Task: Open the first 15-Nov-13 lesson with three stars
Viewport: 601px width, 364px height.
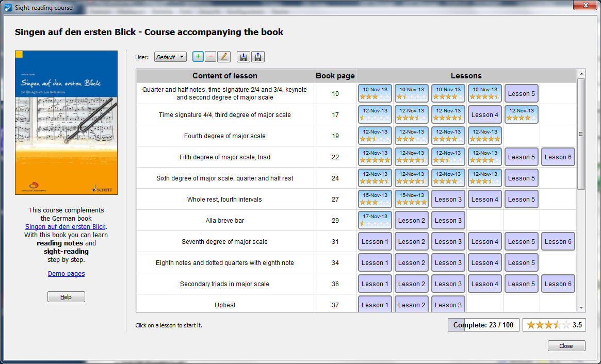Action: [x=375, y=199]
